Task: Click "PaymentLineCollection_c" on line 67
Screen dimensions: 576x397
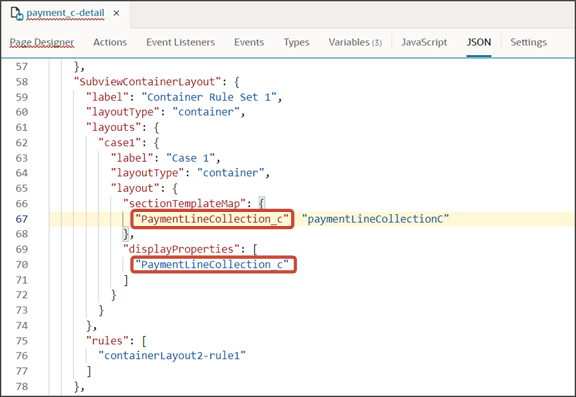Action: pyautogui.click(x=212, y=219)
